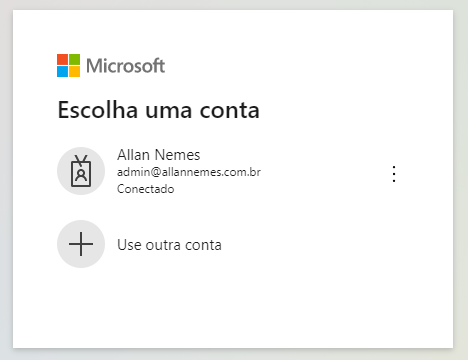Click the blank row area beside Use outra conta
The image size is (468, 360).
(317, 244)
